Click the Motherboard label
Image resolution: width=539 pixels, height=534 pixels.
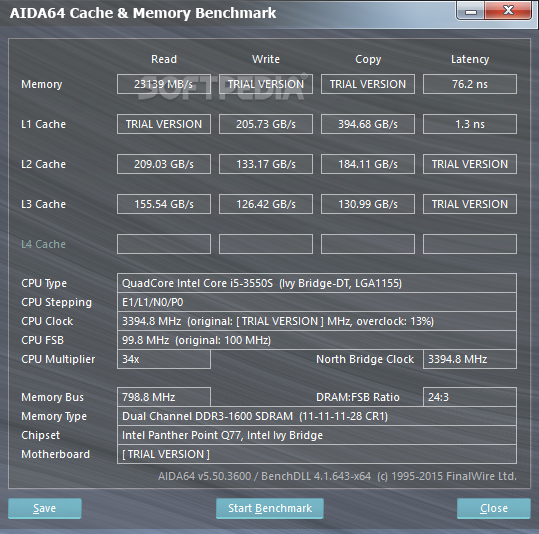pos(55,454)
